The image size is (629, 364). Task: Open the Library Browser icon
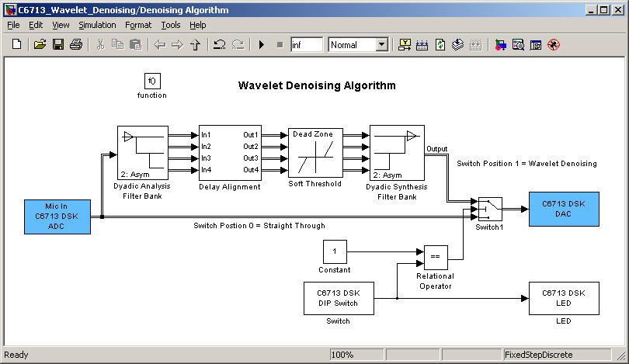(x=499, y=45)
